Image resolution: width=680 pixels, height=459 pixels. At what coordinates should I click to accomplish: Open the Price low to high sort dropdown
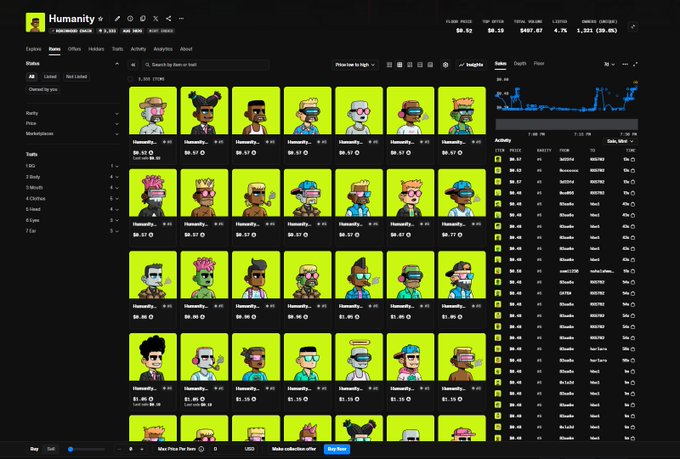point(355,65)
